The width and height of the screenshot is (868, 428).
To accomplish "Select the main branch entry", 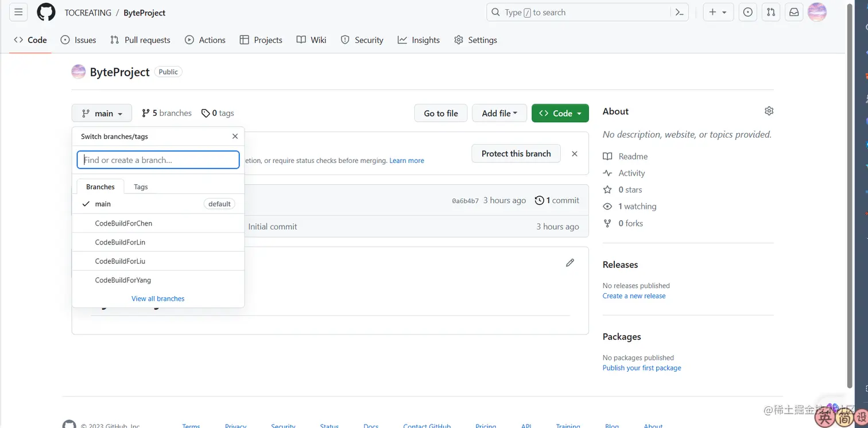I will tap(158, 204).
